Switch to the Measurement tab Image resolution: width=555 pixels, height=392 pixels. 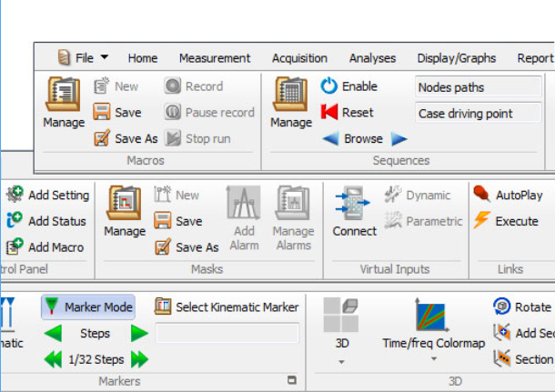[x=215, y=58]
